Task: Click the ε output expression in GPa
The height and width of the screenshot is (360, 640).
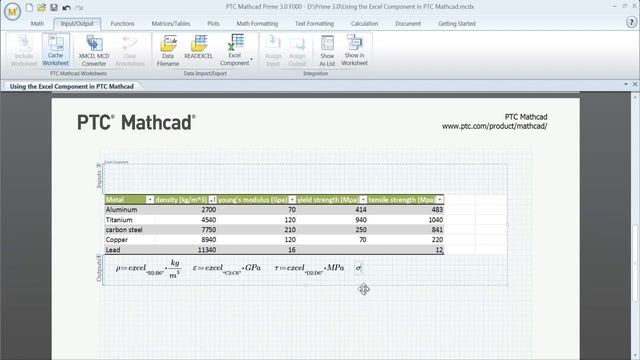Action: tap(227, 269)
